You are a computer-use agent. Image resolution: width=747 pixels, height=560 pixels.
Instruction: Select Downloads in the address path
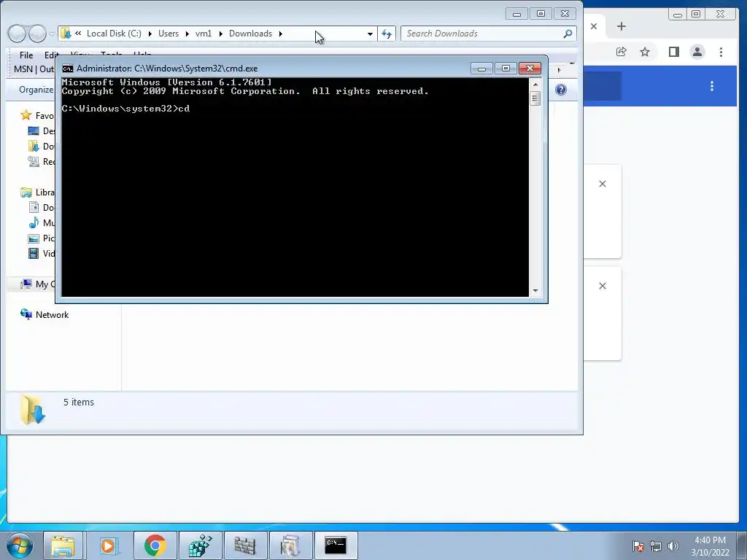pyautogui.click(x=251, y=34)
